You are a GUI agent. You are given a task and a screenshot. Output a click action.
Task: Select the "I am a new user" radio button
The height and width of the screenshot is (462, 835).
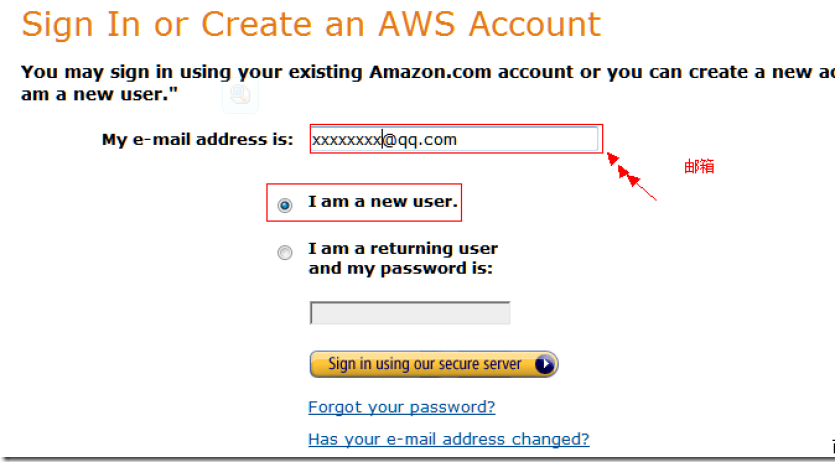click(285, 204)
